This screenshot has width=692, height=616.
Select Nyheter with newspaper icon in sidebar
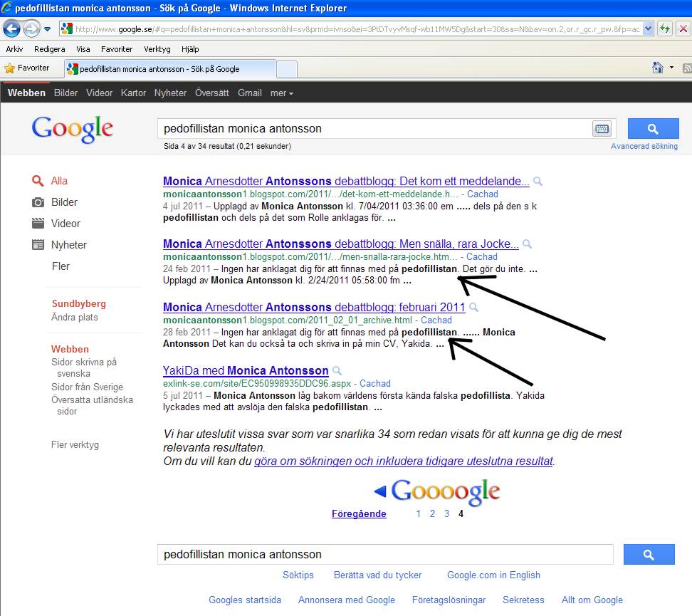(69, 245)
